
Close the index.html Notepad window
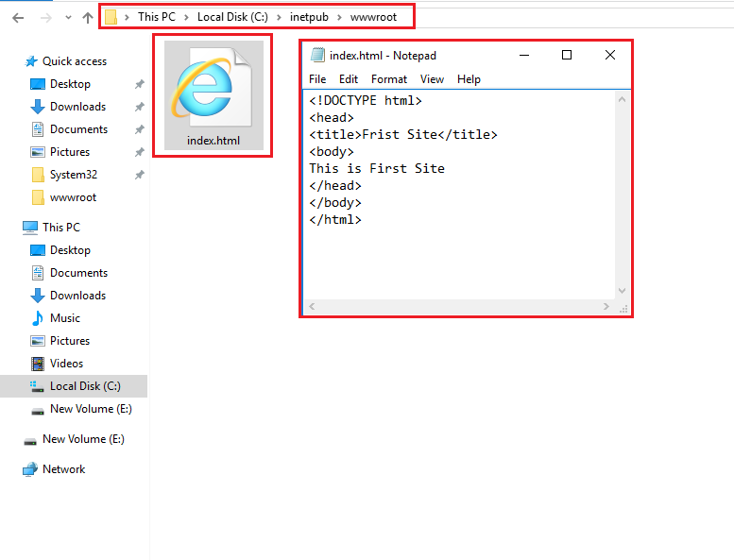coord(610,55)
